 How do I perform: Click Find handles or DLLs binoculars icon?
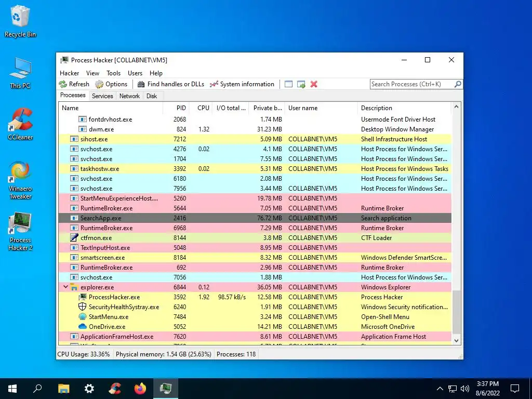141,84
